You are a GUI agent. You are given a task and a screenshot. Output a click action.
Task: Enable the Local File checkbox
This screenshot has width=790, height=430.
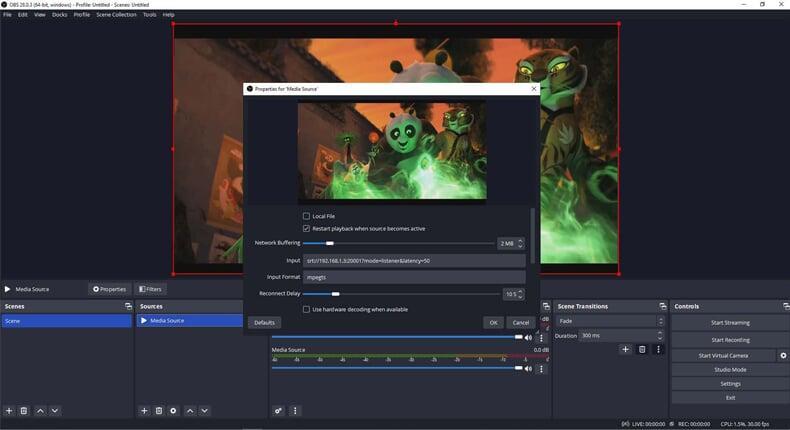point(306,216)
